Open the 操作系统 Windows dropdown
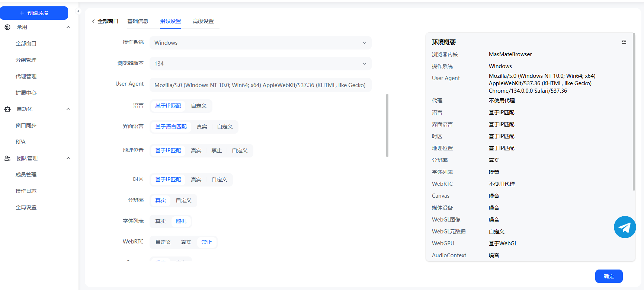644x290 pixels. 260,43
